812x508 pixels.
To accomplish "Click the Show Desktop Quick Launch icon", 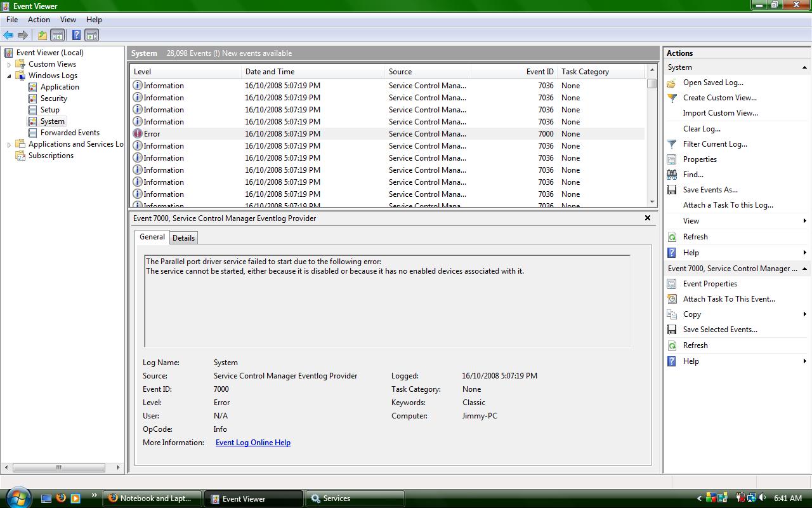I will point(46,498).
